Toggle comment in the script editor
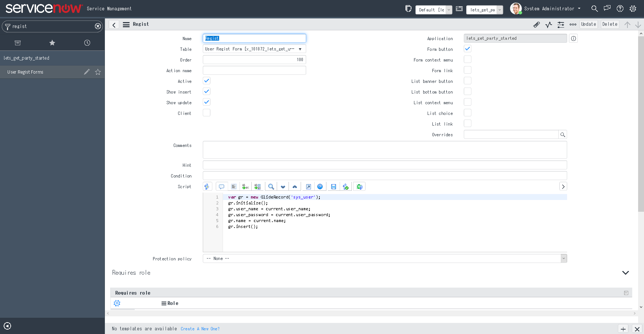The image size is (644, 334). point(221,186)
